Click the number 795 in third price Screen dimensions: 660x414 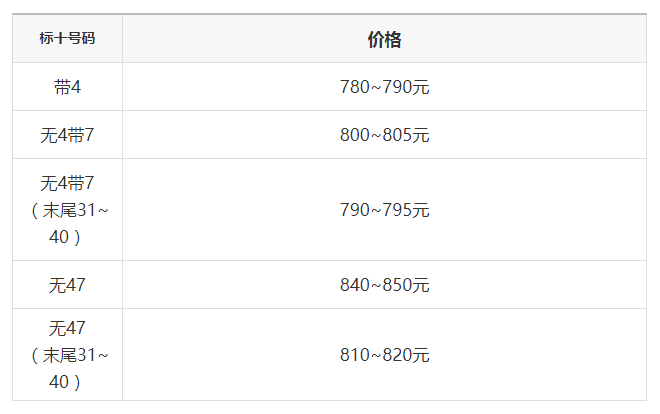397,210
